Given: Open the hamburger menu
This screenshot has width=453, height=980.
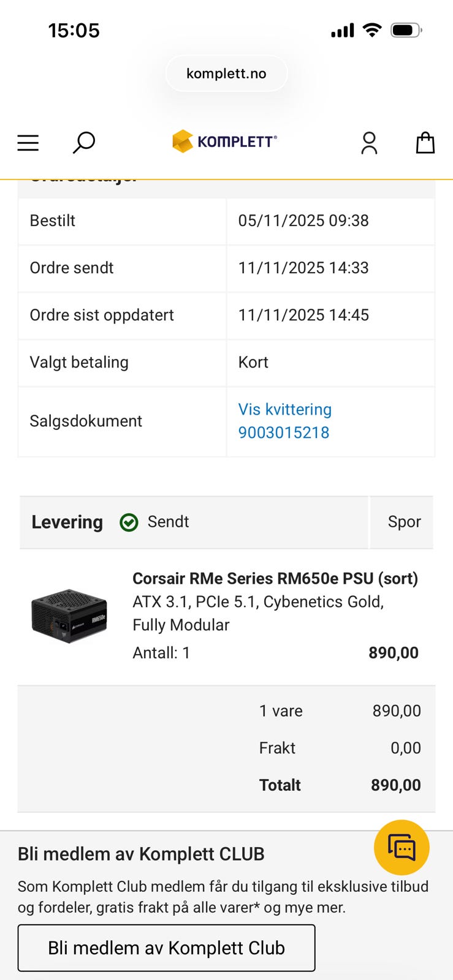Looking at the screenshot, I should click(x=28, y=143).
